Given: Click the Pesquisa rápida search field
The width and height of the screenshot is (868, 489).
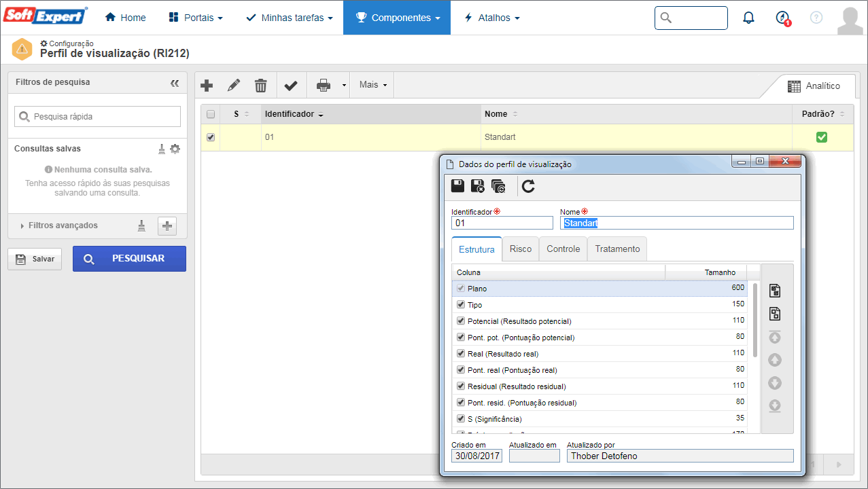Looking at the screenshot, I should (x=97, y=116).
